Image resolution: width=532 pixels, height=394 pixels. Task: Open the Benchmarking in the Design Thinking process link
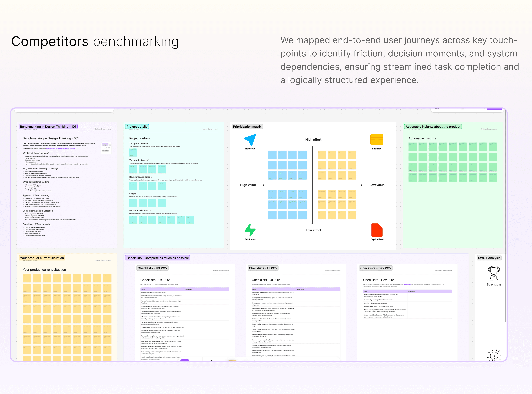60,148
